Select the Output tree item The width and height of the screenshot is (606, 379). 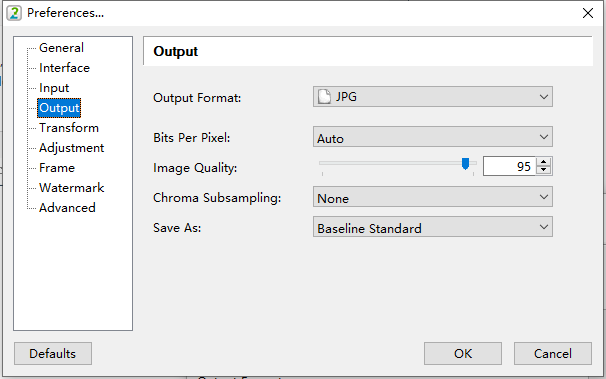(x=59, y=108)
